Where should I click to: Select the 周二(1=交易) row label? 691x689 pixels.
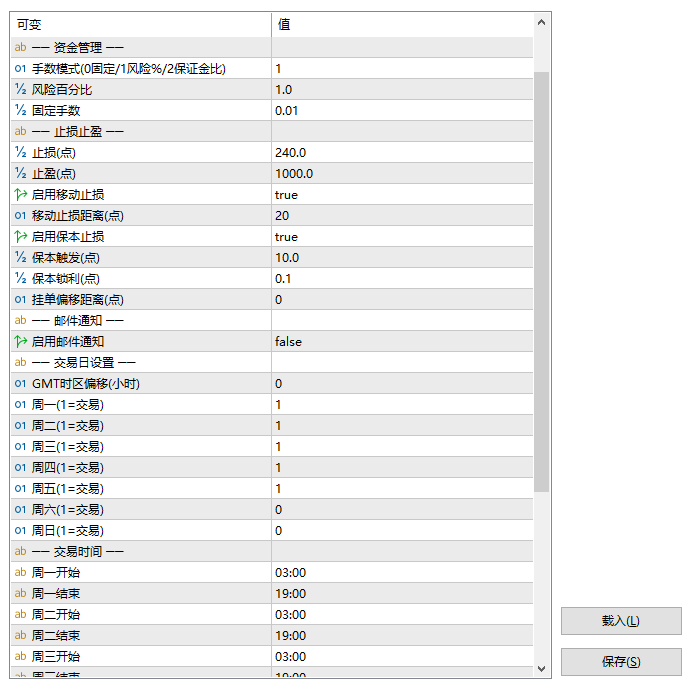68,426
